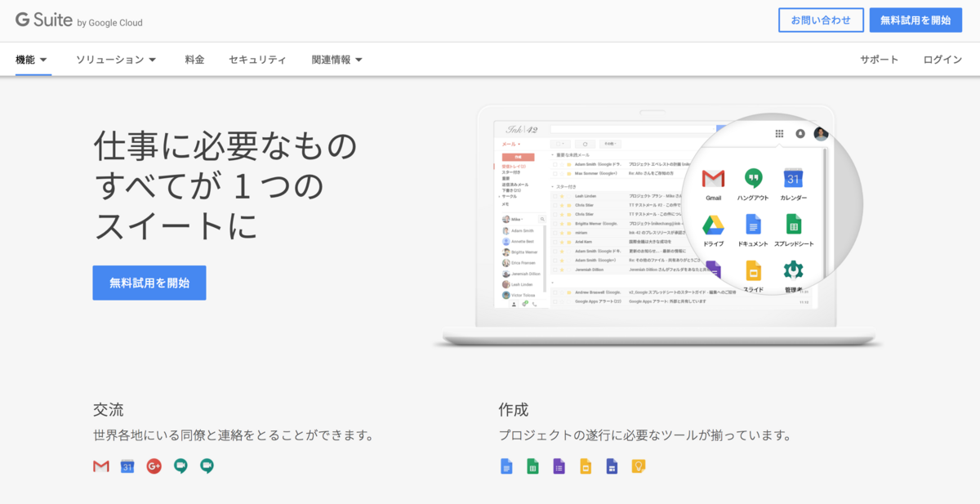Click the 作成 heading

coord(514,409)
